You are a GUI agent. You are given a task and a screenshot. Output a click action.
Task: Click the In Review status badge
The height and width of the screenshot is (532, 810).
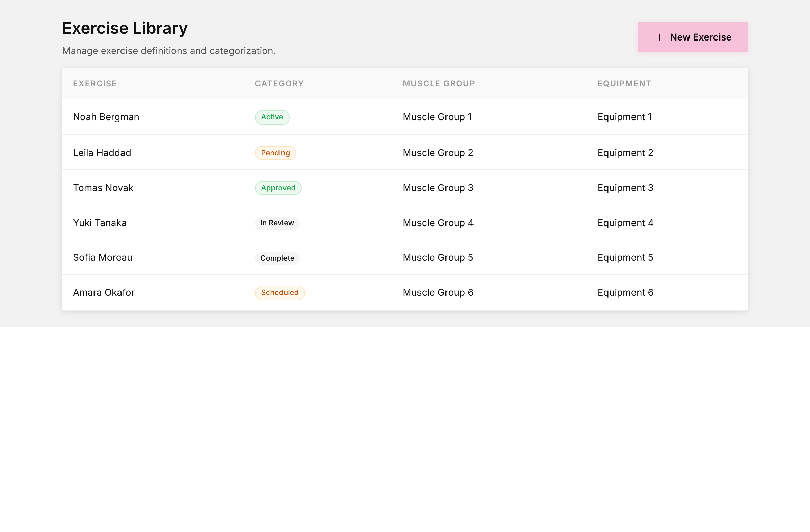277,223
